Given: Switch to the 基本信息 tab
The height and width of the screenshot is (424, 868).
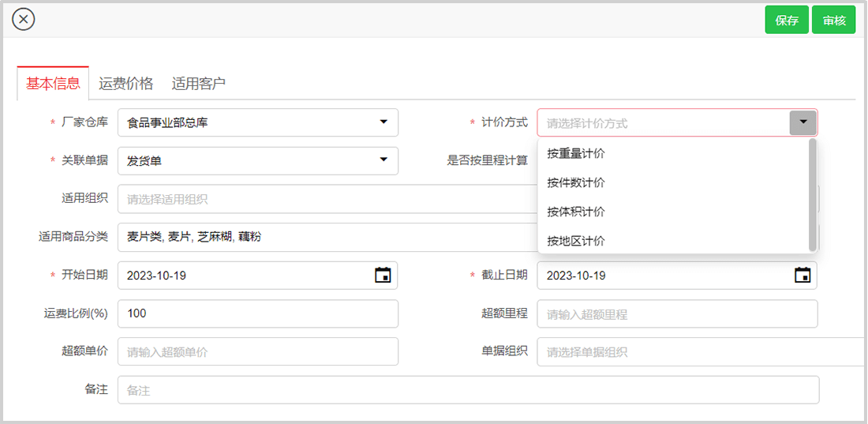Looking at the screenshot, I should pos(53,84).
